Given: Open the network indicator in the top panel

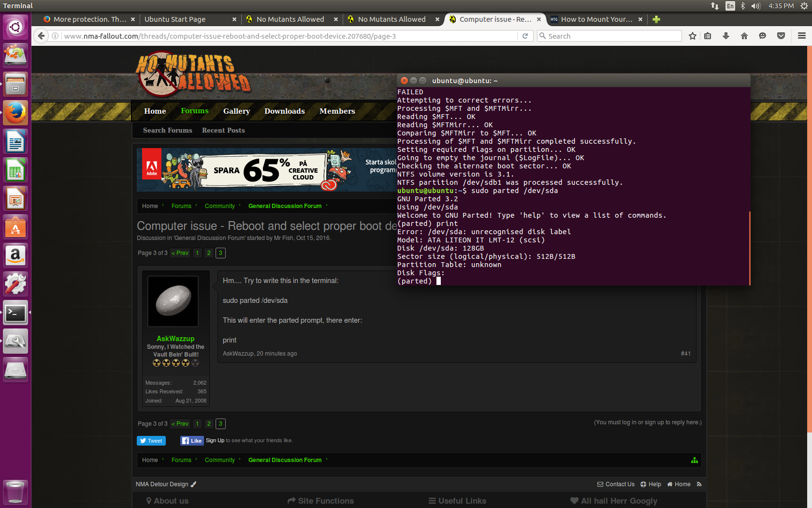Looking at the screenshot, I should click(x=715, y=6).
